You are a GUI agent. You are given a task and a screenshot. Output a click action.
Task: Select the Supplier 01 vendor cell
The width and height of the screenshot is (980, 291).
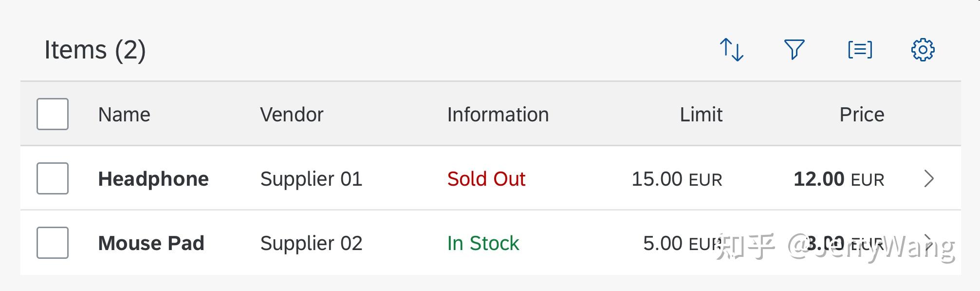311,179
